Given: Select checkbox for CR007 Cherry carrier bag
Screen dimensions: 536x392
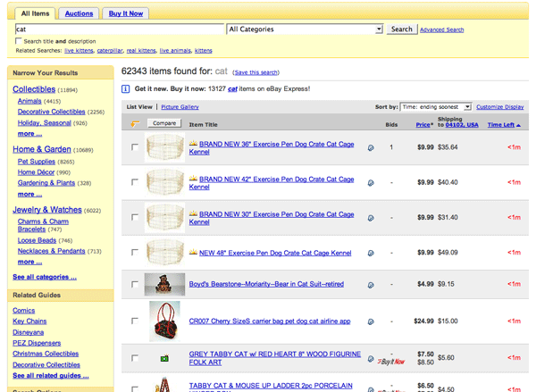Looking at the screenshot, I should pos(135,321).
